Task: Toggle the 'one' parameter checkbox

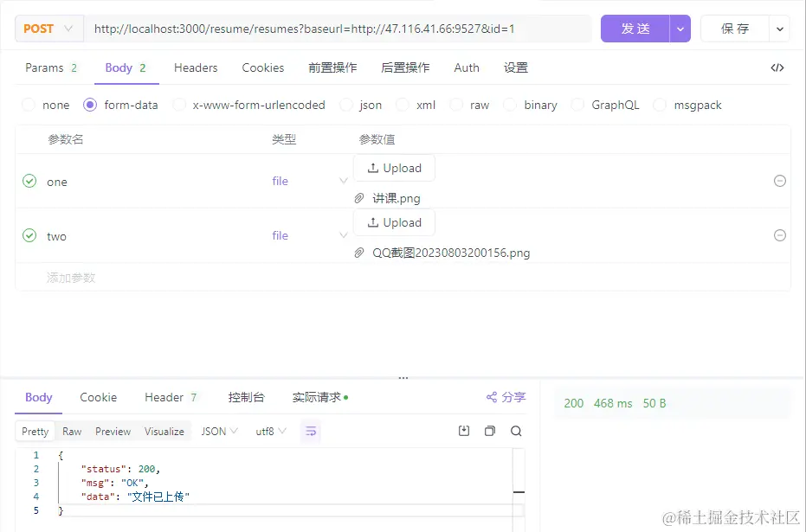Action: 29,181
